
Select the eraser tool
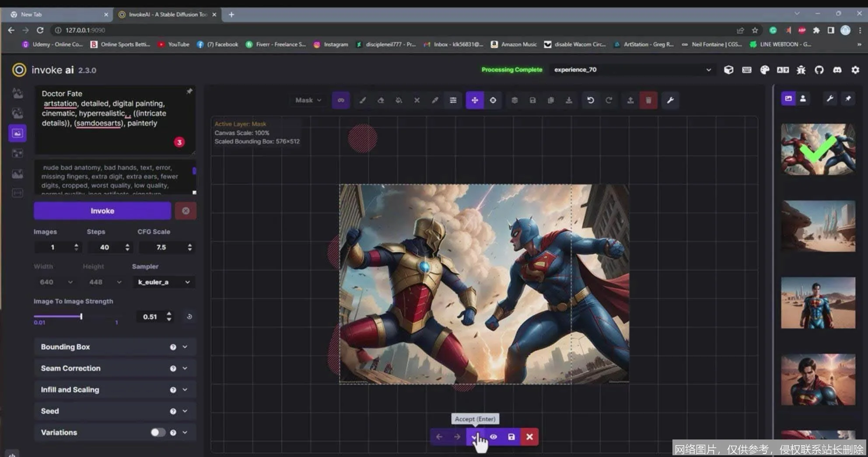381,100
